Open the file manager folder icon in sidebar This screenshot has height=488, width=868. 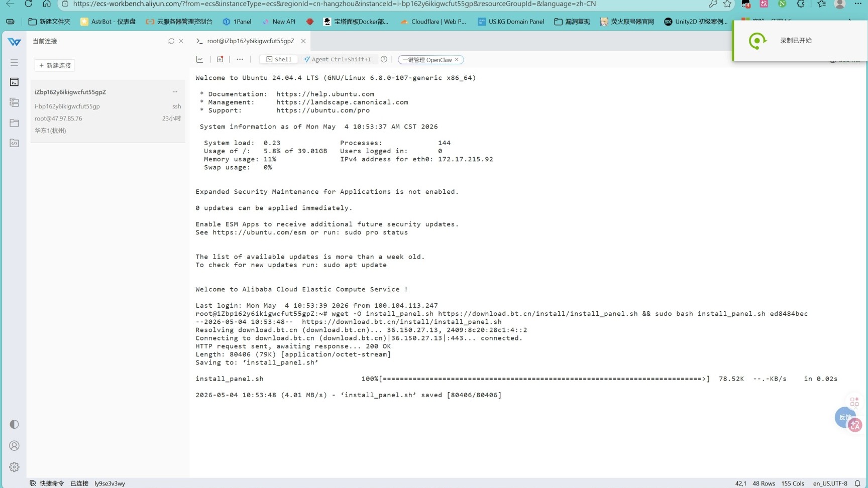click(14, 123)
